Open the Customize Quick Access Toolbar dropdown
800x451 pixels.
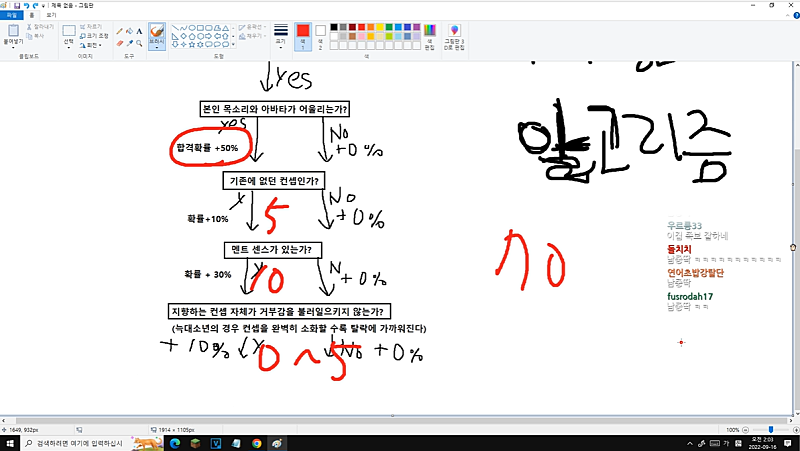tap(43, 6)
